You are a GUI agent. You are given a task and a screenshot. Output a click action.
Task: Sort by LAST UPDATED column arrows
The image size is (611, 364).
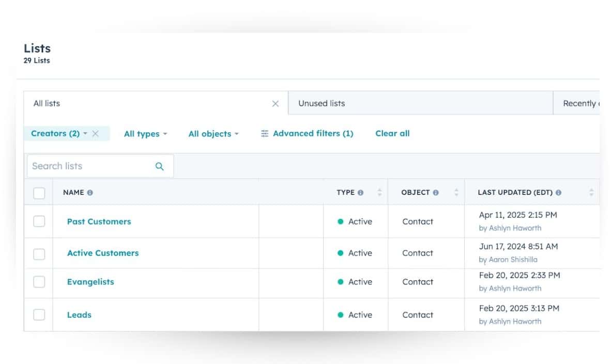[591, 192]
